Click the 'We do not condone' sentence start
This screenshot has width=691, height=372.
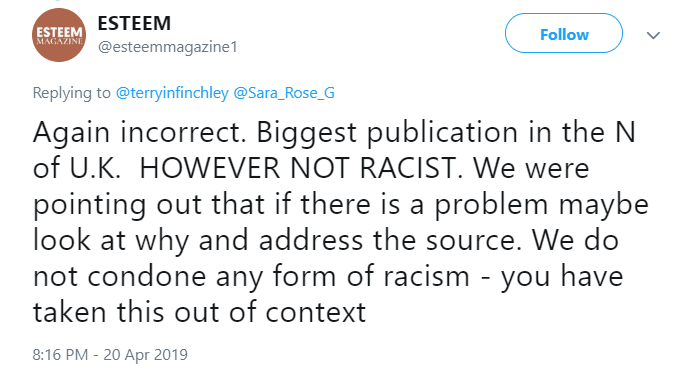point(575,240)
